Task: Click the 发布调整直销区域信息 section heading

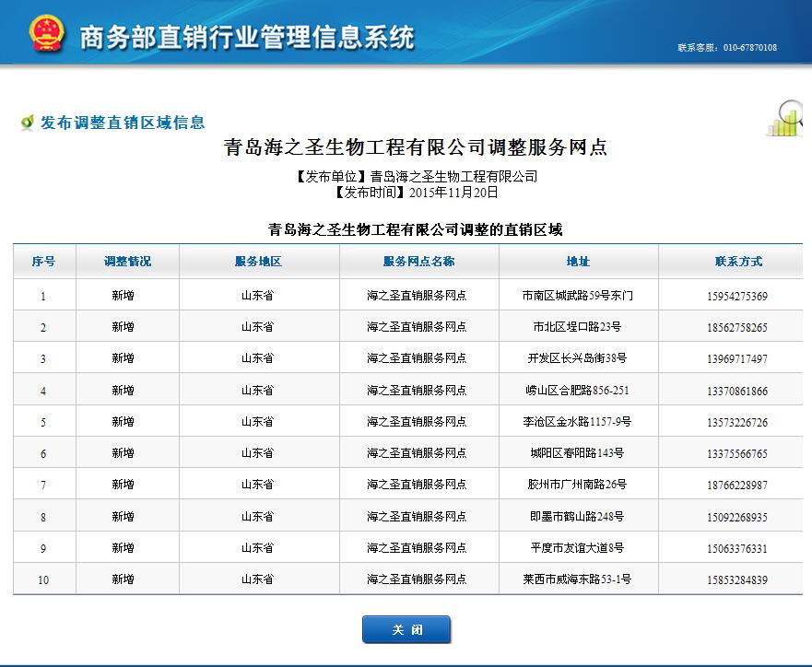Action: 123,123
